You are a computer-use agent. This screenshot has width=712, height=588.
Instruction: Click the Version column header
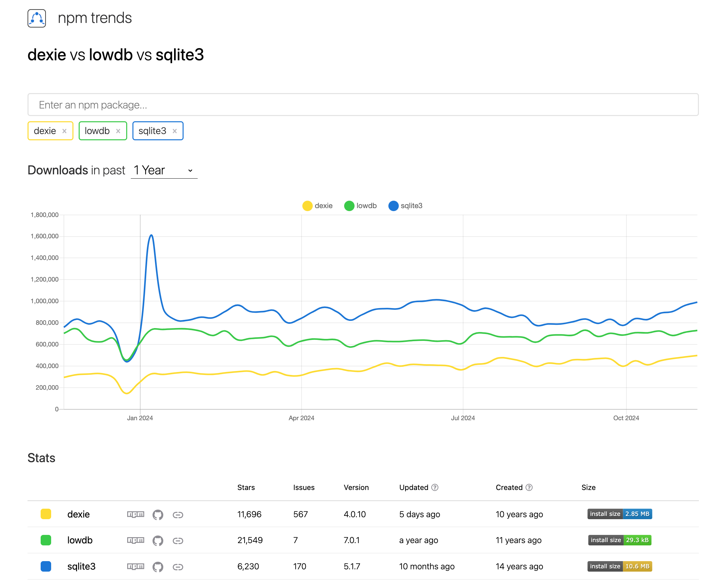tap(356, 487)
